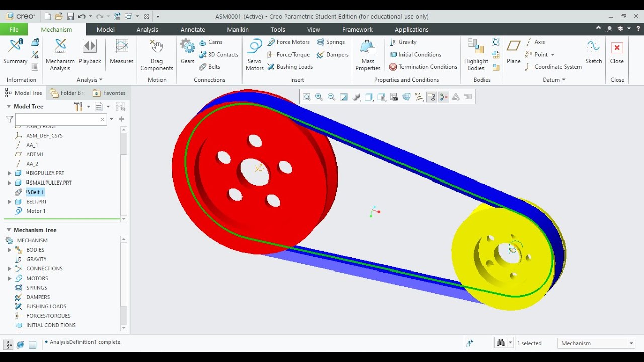Select the Gears connection tool
Screen dimensions: 644x362
click(187, 52)
